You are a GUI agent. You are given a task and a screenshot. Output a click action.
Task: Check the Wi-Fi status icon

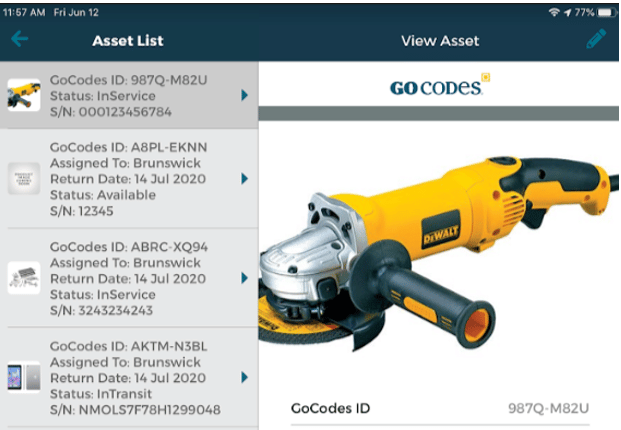[x=554, y=13]
